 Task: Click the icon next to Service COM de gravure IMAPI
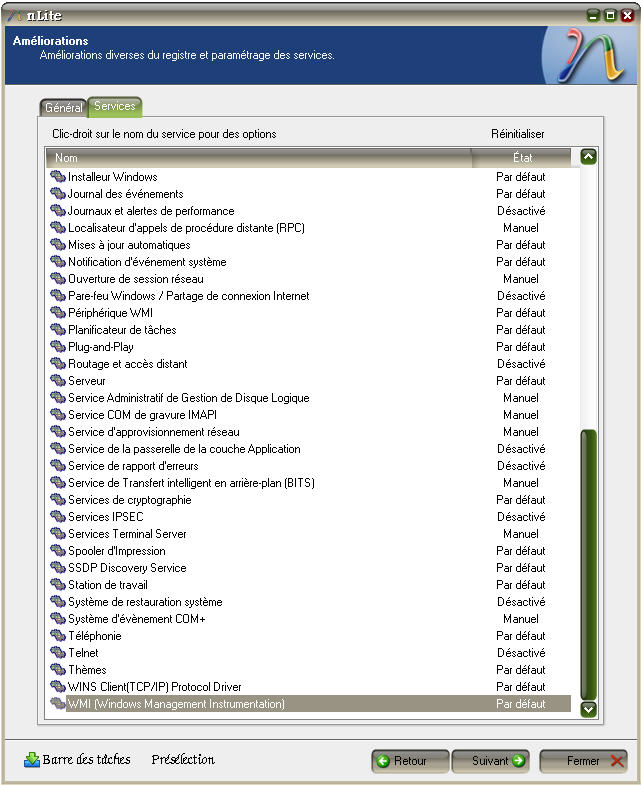(x=58, y=415)
